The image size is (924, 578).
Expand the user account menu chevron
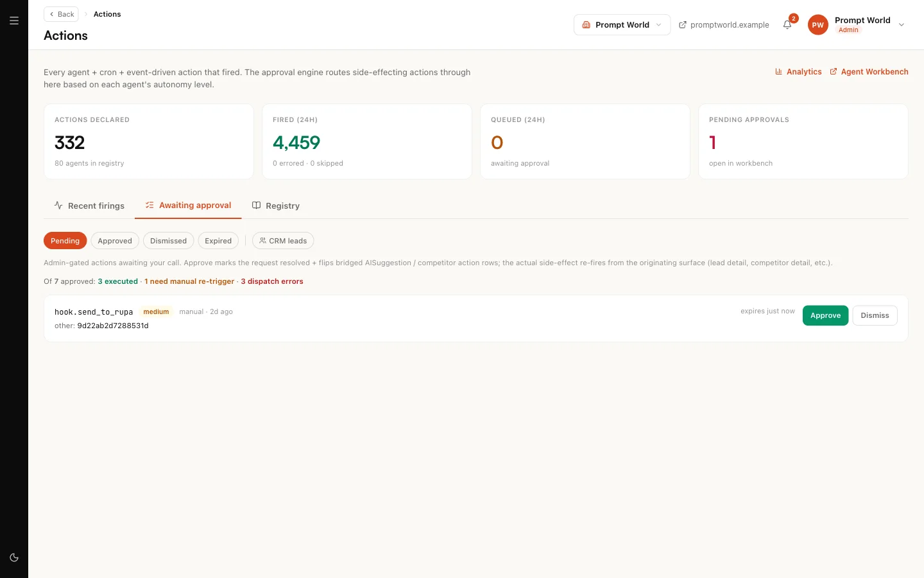click(902, 25)
